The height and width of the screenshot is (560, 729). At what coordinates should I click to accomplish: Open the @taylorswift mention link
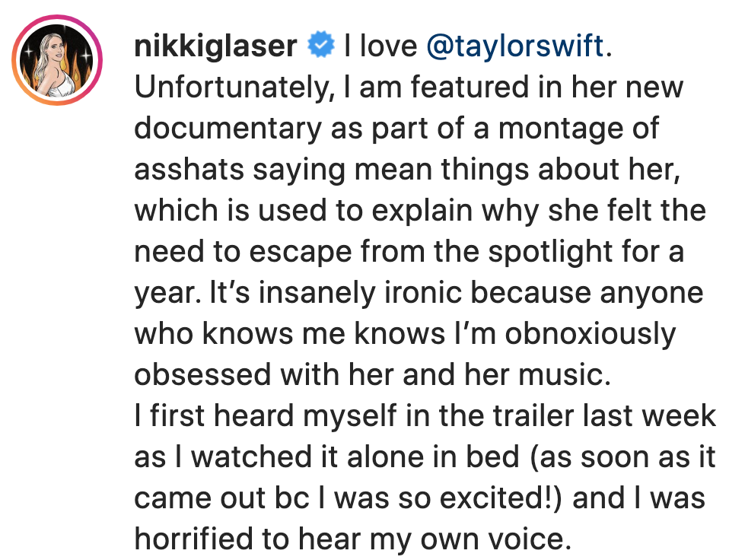coord(516,46)
